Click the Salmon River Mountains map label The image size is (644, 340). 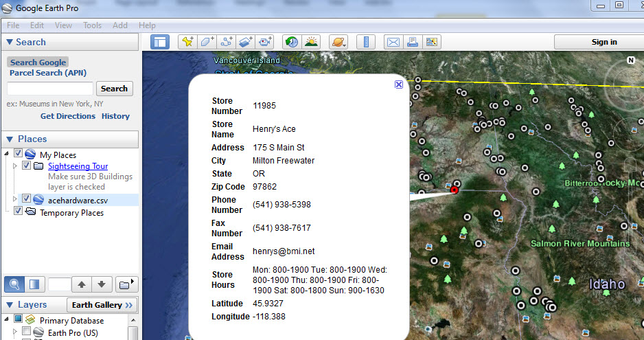click(580, 243)
